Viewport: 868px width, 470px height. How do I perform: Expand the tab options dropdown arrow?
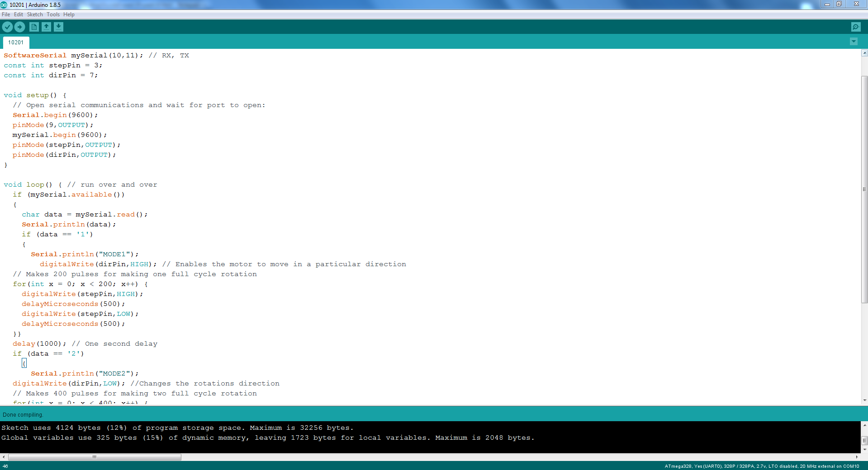854,42
